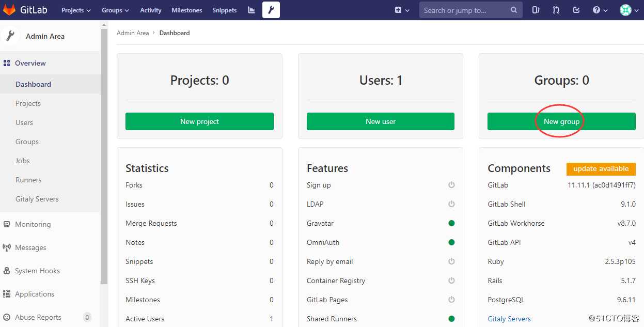Click the Users: 1 heading
Screen dimensions: 644x327
381,80
